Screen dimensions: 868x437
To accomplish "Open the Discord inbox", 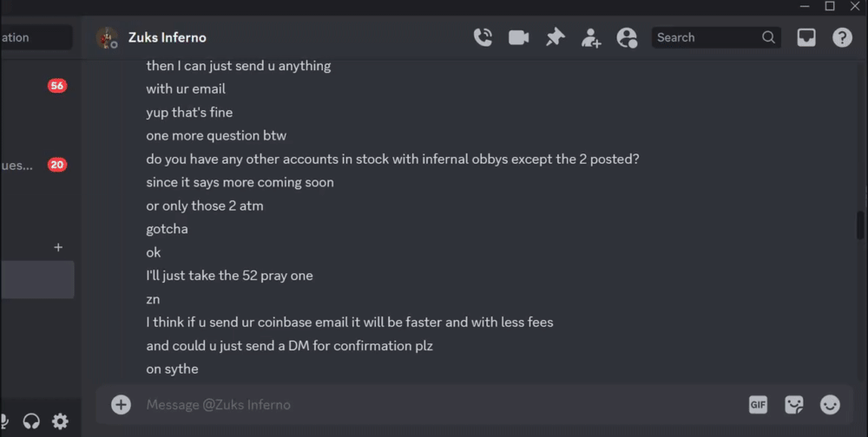I will point(806,37).
